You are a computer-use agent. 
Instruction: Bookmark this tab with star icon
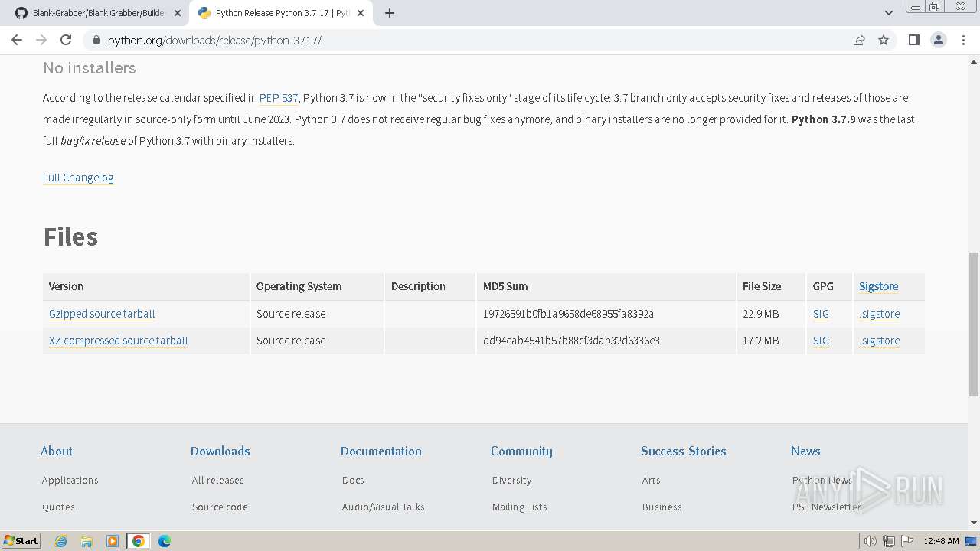tap(884, 40)
